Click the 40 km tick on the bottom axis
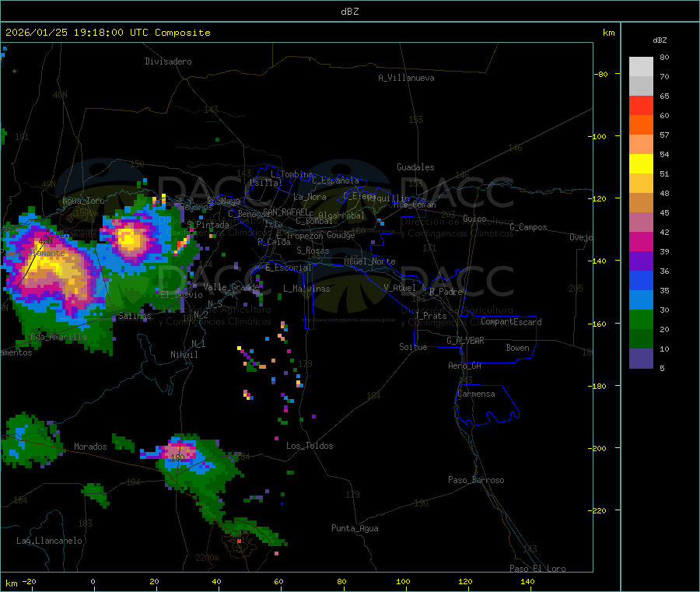Viewport: 700px width, 592px height. click(x=216, y=581)
